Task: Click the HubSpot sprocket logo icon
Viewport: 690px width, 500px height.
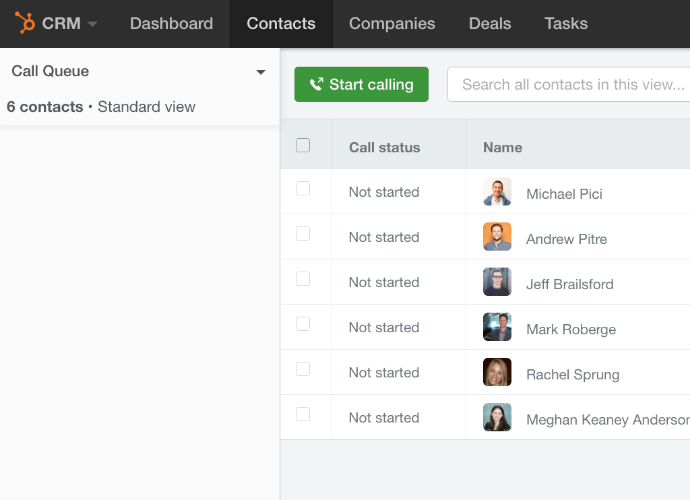Action: tap(25, 23)
